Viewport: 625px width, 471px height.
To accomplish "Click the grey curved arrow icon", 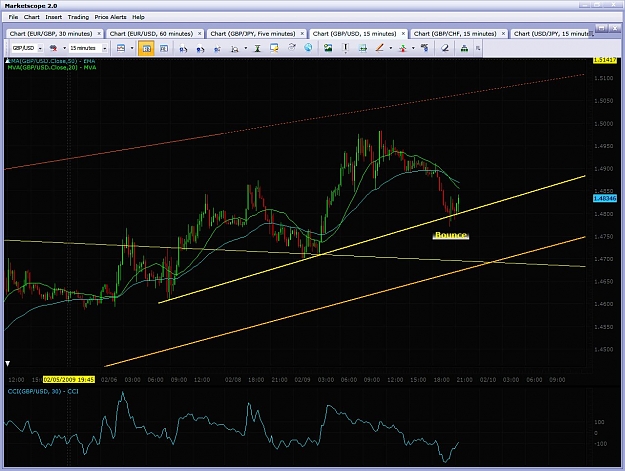I will point(292,47).
